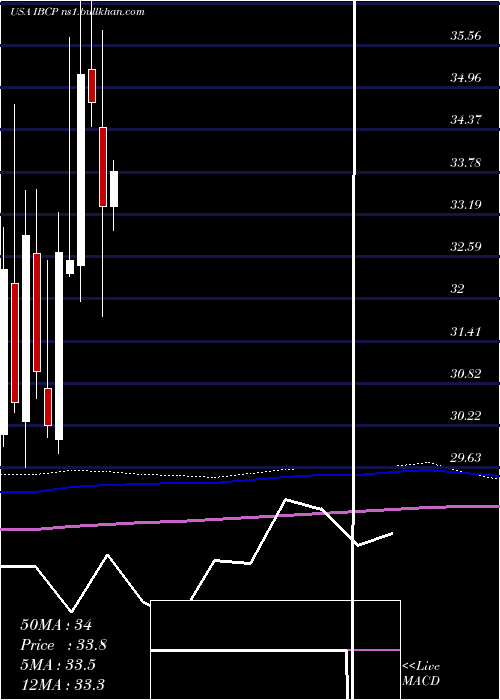The height and width of the screenshot is (700, 500).
Task: Click the last white candlestick near 33.78
Action: (114, 189)
